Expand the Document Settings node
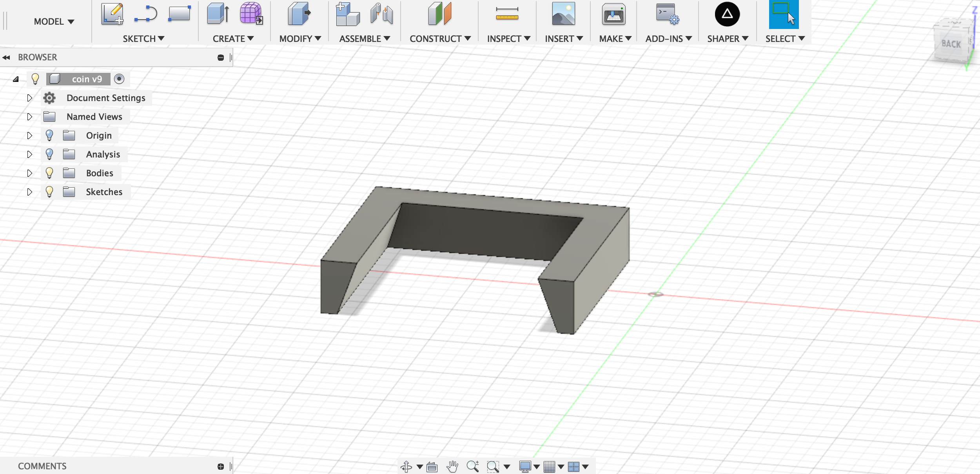The height and width of the screenshot is (474, 980). pyautogui.click(x=29, y=98)
